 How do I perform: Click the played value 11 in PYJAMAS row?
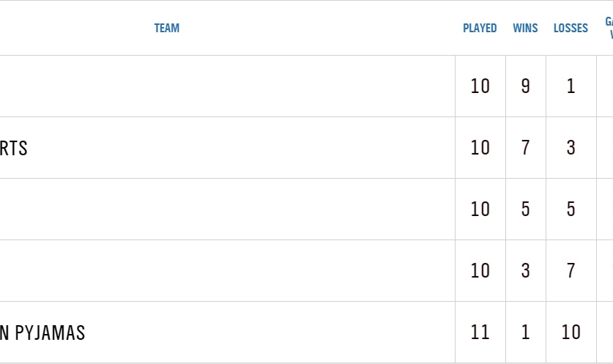point(480,333)
